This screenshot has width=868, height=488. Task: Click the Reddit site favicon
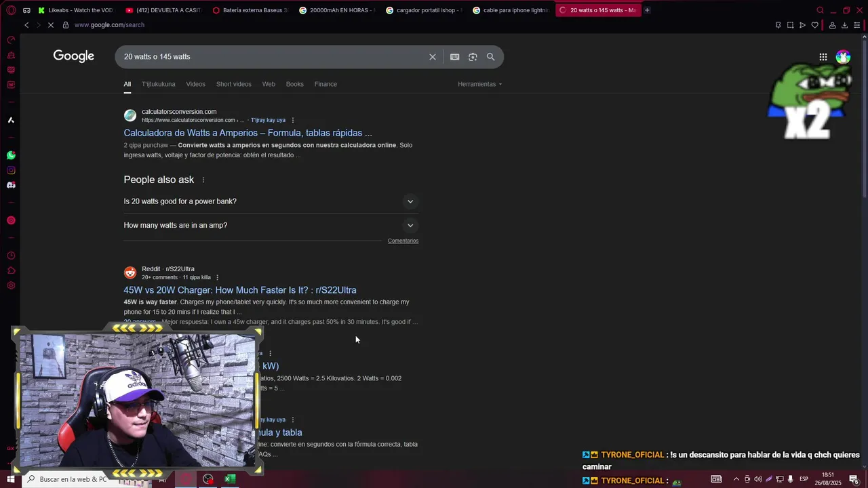click(130, 272)
